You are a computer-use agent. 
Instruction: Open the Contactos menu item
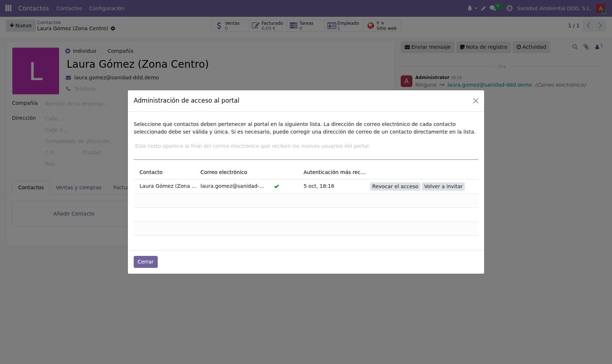[x=69, y=8]
